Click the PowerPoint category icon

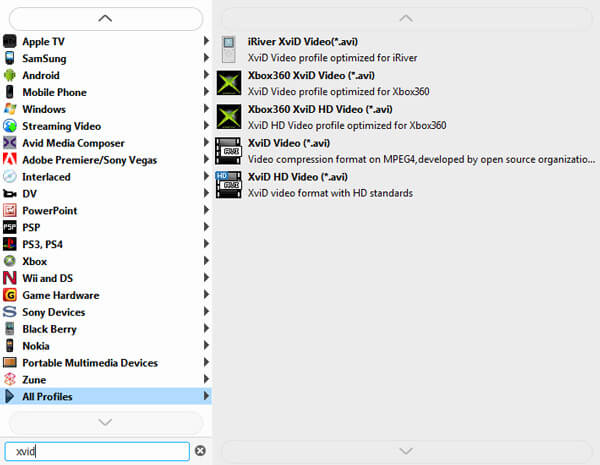(x=10, y=210)
